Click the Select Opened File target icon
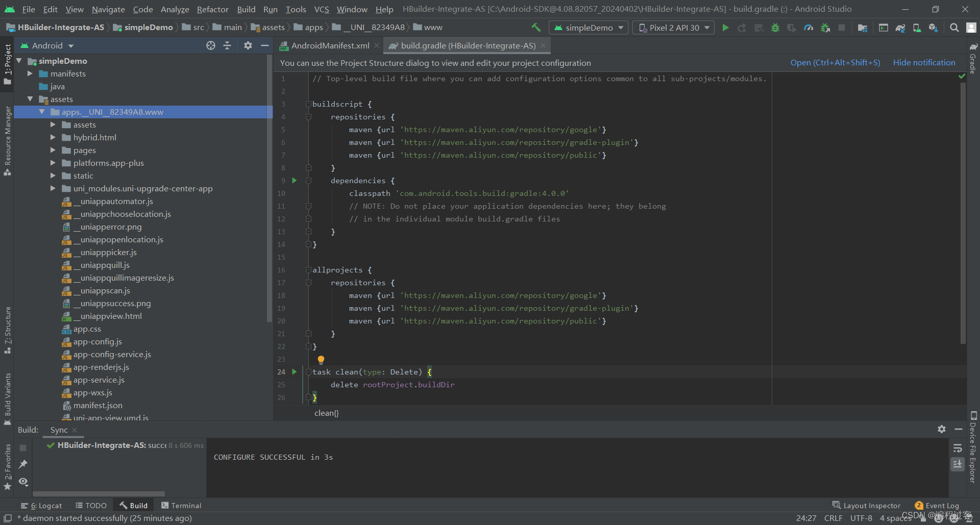Viewport: 980px width, 525px height. [x=211, y=45]
